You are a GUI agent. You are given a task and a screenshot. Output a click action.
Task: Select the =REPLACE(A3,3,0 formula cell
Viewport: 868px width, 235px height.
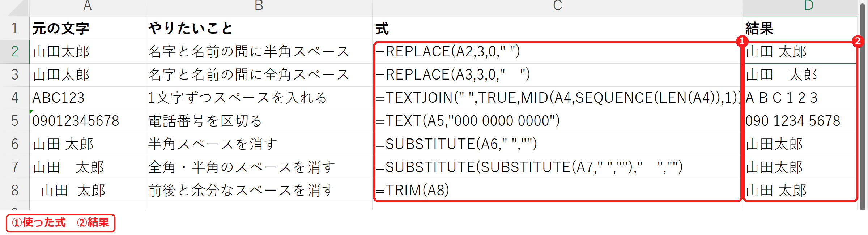pyautogui.click(x=557, y=75)
